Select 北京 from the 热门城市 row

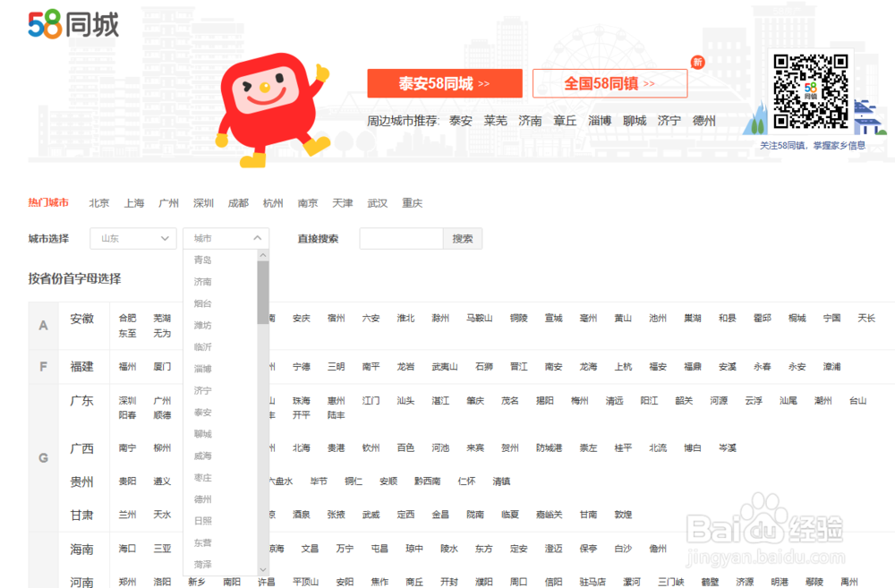click(x=98, y=202)
